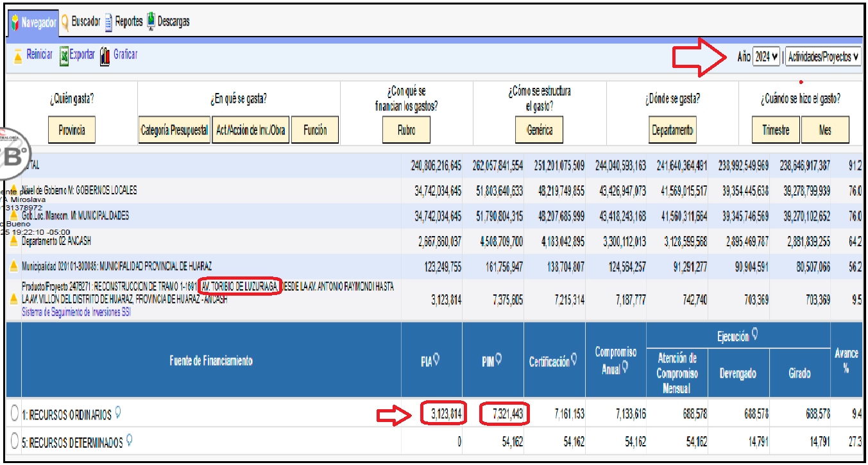Select the Recursos Determinados radio button
The width and height of the screenshot is (868, 465).
point(15,441)
